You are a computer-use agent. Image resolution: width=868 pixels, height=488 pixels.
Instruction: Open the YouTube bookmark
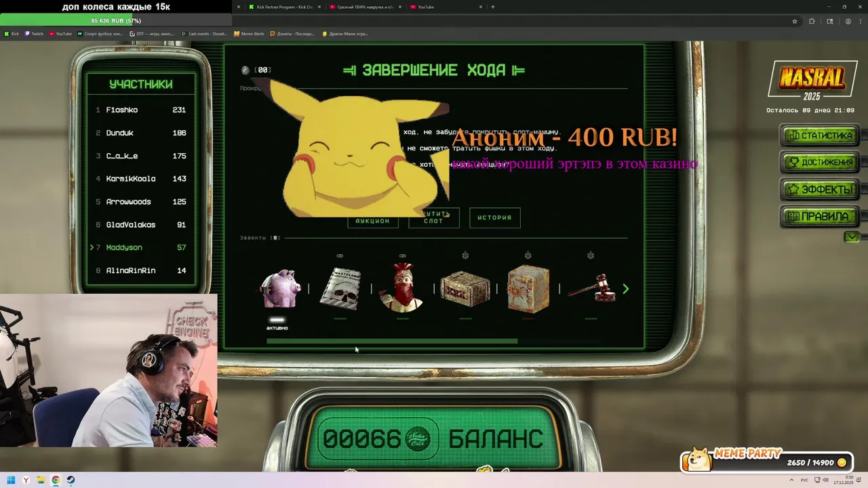[x=60, y=33]
